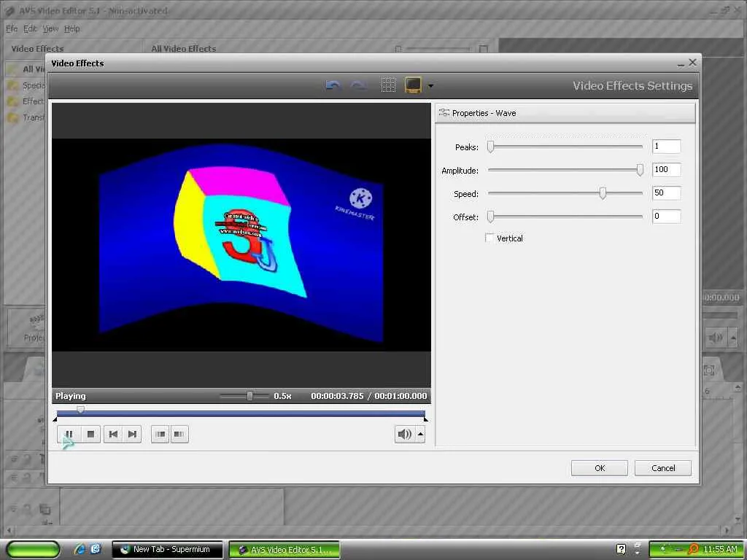Click the right trim marker button
Image resolution: width=747 pixels, height=560 pixels.
click(x=179, y=434)
